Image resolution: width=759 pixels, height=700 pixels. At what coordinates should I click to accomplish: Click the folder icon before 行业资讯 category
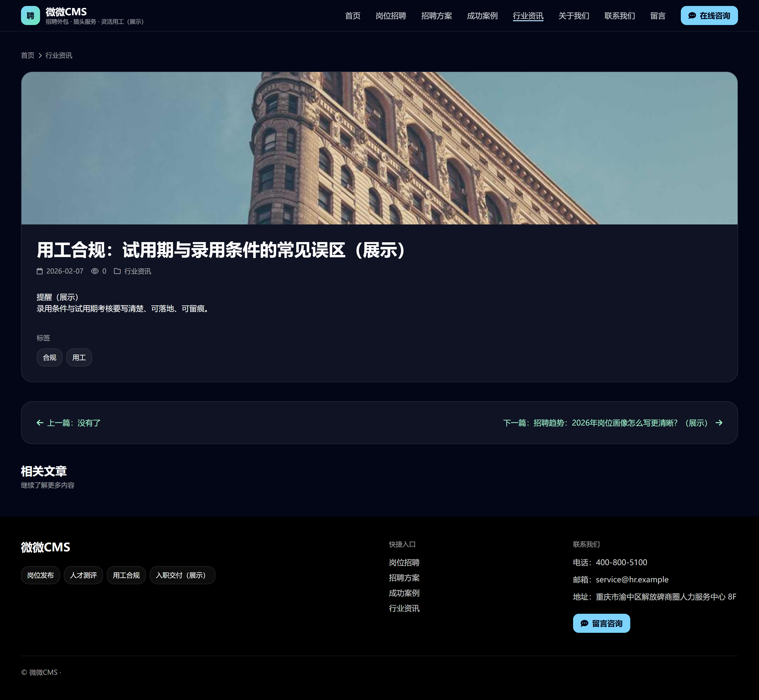click(118, 271)
